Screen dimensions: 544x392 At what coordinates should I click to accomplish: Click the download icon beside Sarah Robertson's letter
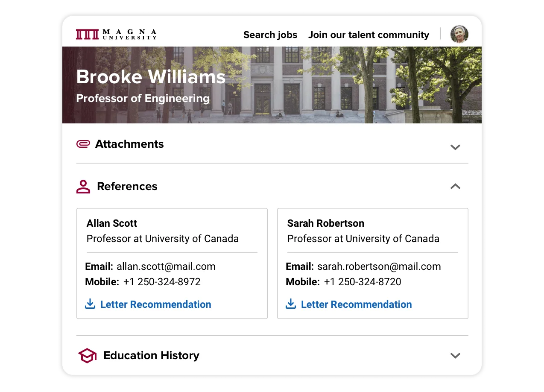[x=290, y=304]
